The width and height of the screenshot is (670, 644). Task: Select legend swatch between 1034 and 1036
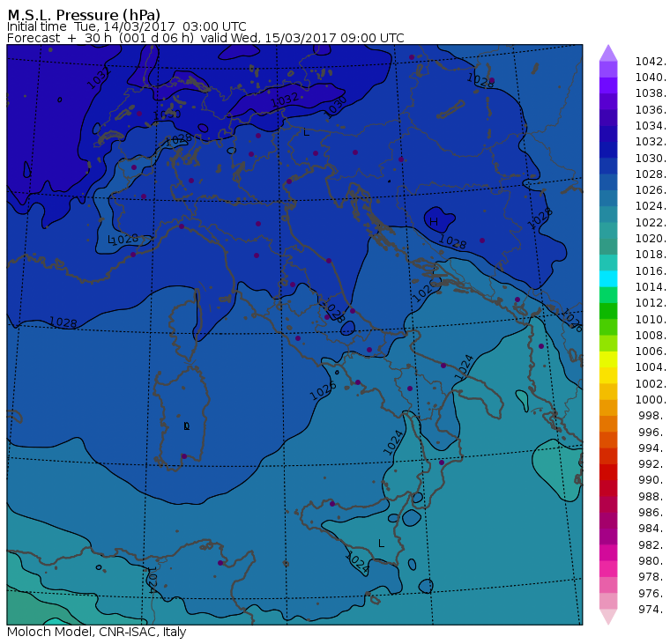pyautogui.click(x=608, y=117)
